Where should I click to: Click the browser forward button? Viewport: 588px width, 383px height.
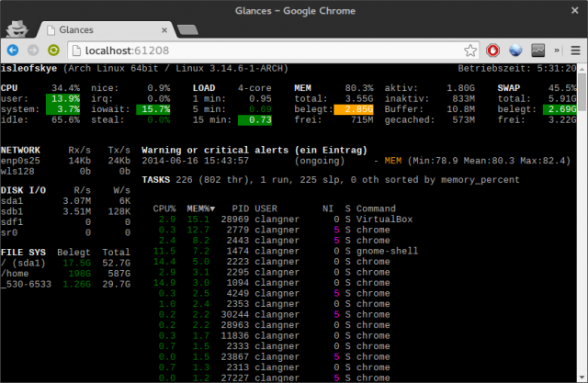[33, 51]
